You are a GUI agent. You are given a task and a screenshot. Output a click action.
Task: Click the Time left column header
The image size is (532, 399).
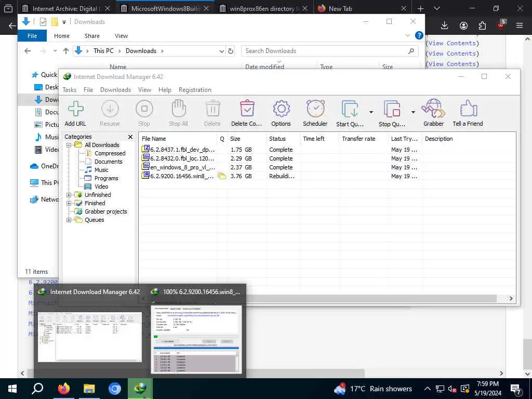coord(320,139)
